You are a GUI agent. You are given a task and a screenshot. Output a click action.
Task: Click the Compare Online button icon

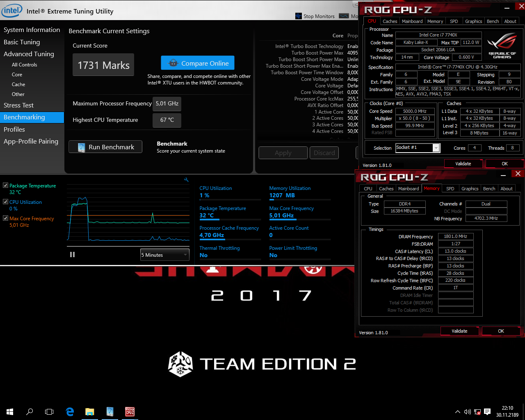tap(173, 63)
